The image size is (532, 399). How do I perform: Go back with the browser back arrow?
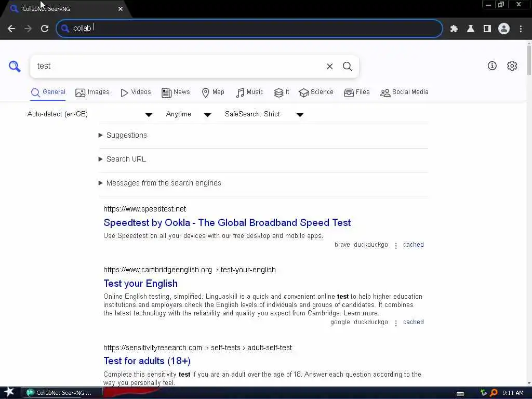pos(11,29)
